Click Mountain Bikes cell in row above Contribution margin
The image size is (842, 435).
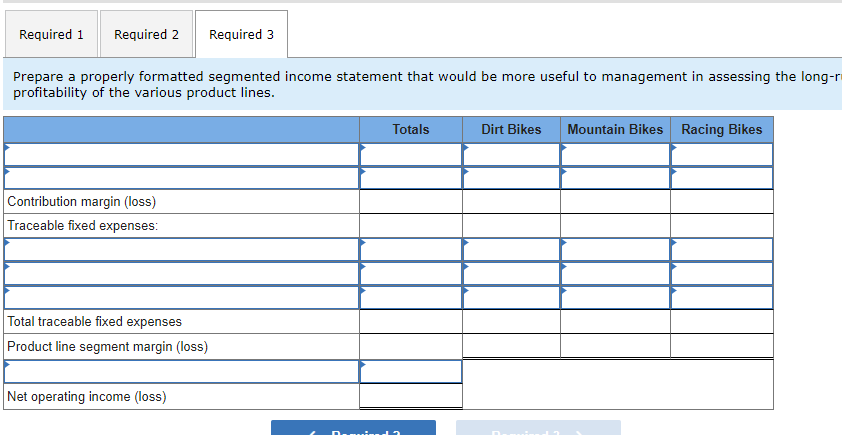[615, 178]
